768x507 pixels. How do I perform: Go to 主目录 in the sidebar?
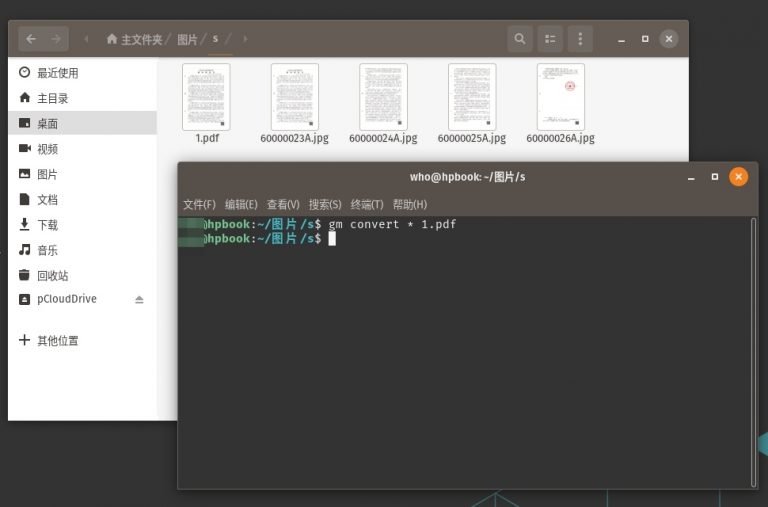[x=53, y=98]
